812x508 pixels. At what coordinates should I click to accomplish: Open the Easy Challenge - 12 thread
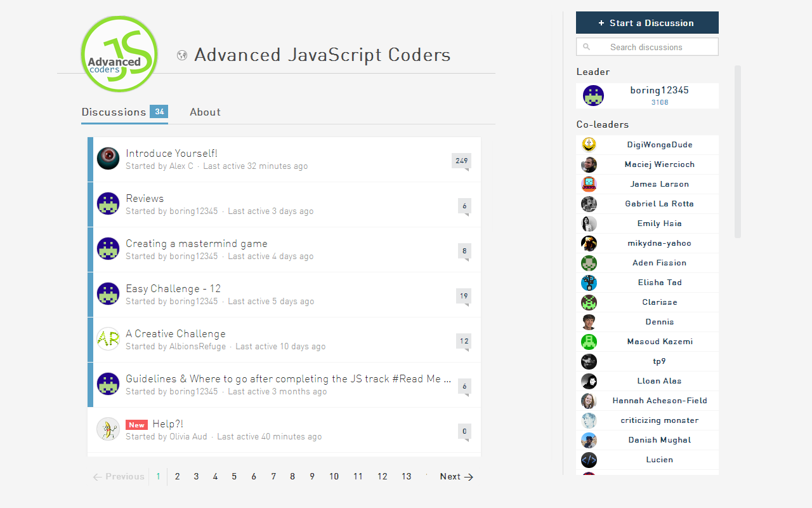pos(173,288)
